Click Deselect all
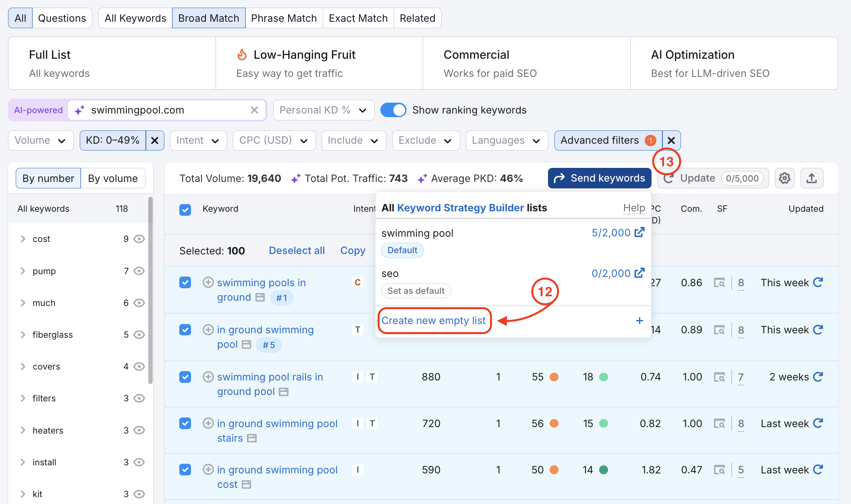The width and height of the screenshot is (851, 504). tap(297, 250)
